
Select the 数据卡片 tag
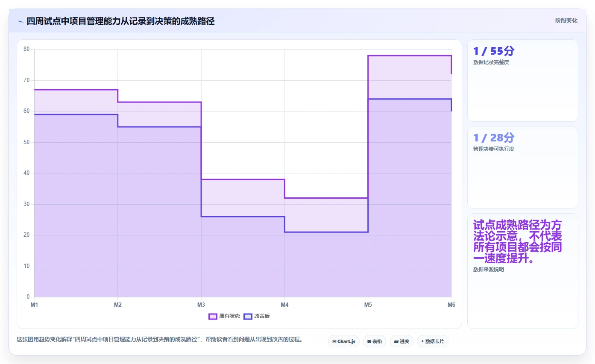(x=433, y=341)
